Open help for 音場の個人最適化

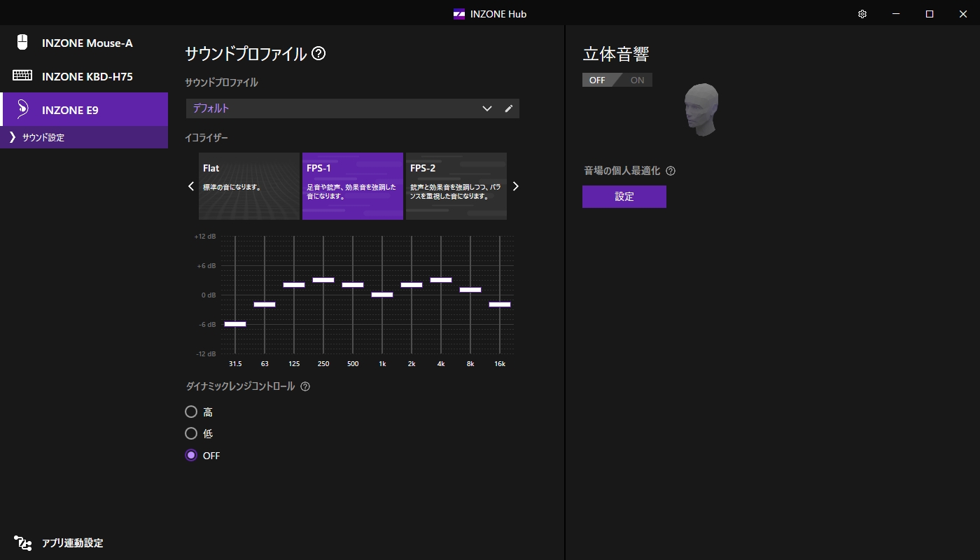pos(671,171)
